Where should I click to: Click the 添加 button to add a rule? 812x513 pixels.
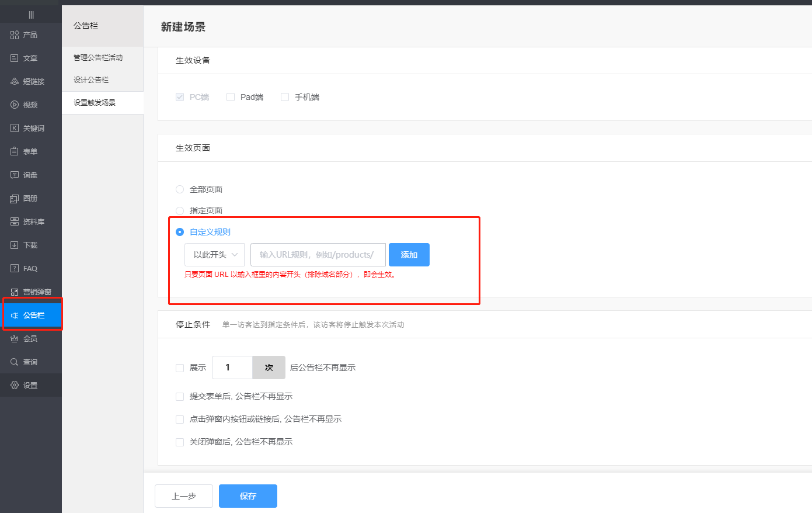point(409,255)
